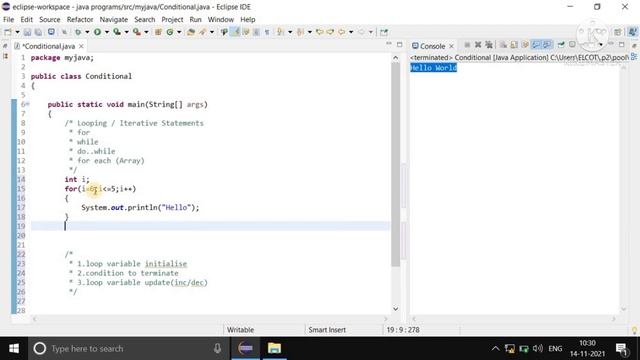Click the Open Perspective icon
This screenshot has width=640, height=360.
click(618, 32)
